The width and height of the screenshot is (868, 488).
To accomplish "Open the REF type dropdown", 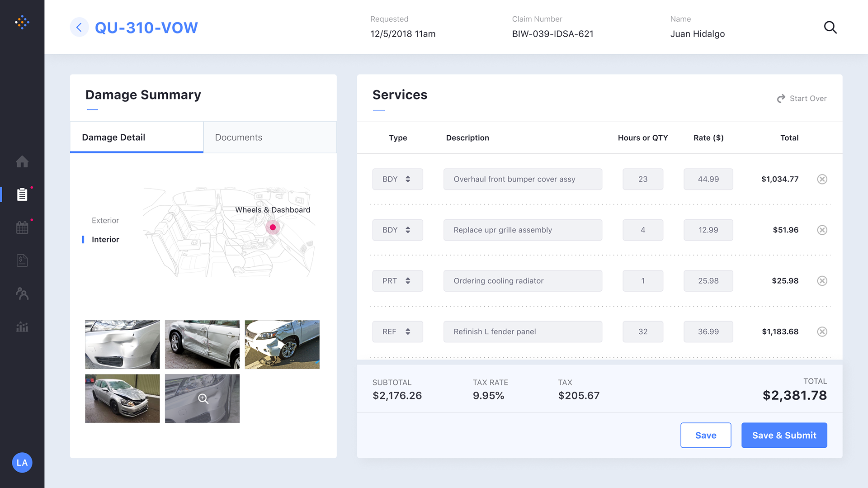I will [x=397, y=332].
